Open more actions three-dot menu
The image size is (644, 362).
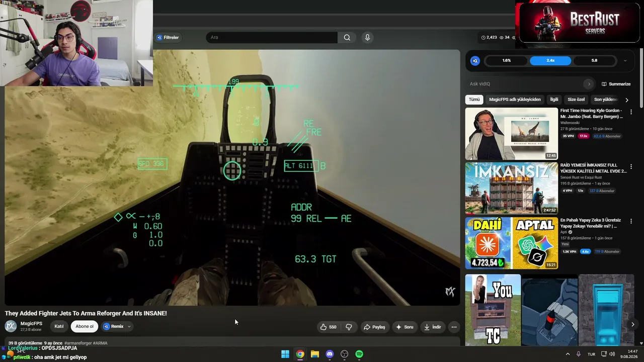[x=454, y=327]
